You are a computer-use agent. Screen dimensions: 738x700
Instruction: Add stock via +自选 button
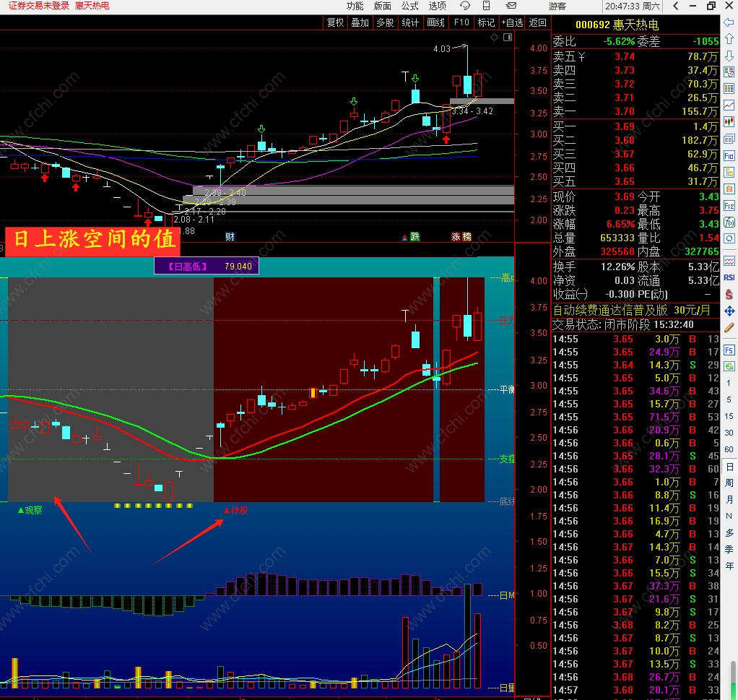tap(512, 22)
